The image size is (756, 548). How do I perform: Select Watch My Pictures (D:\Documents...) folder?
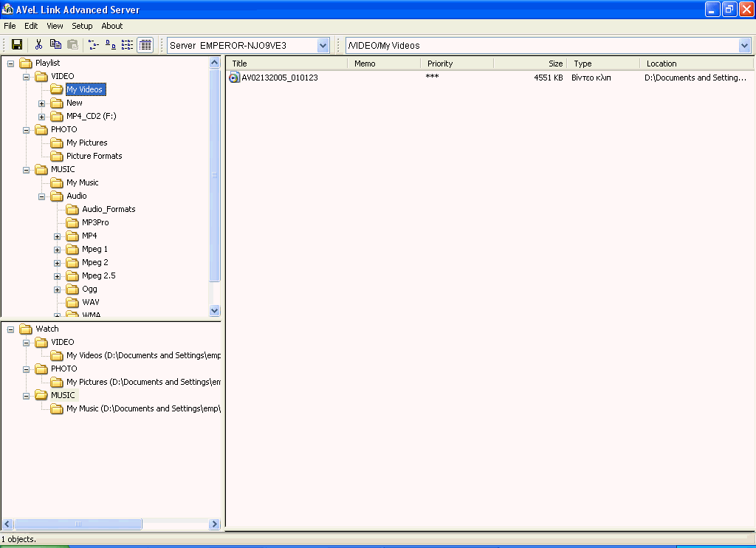tap(144, 382)
